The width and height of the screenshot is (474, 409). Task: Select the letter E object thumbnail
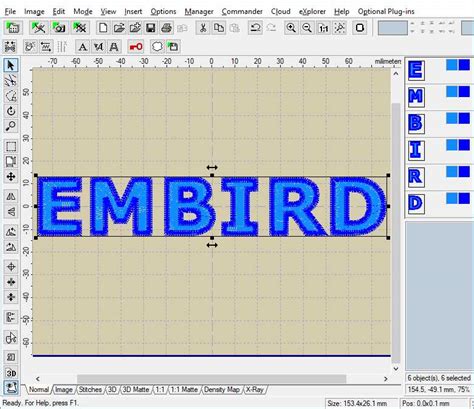point(416,70)
